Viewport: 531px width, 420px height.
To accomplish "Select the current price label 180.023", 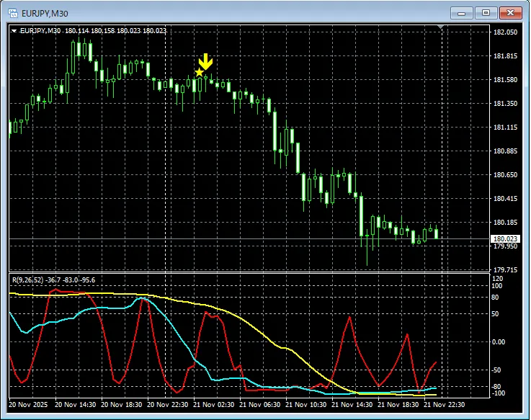I will point(505,238).
